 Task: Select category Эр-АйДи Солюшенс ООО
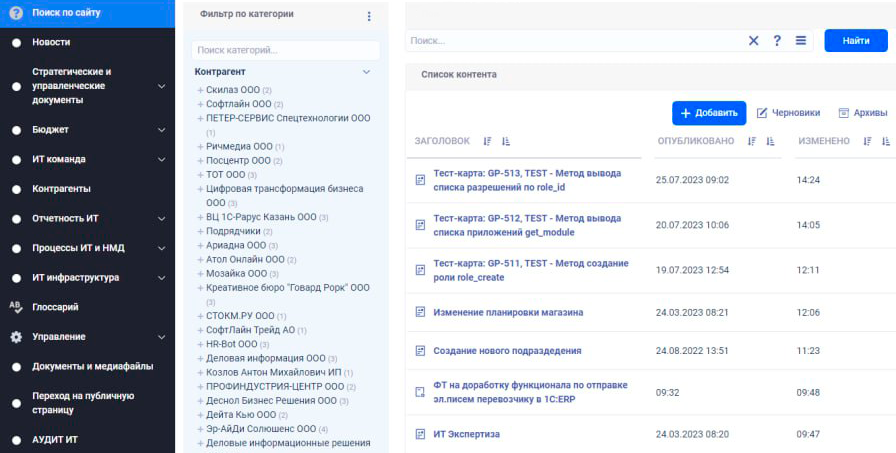261,428
